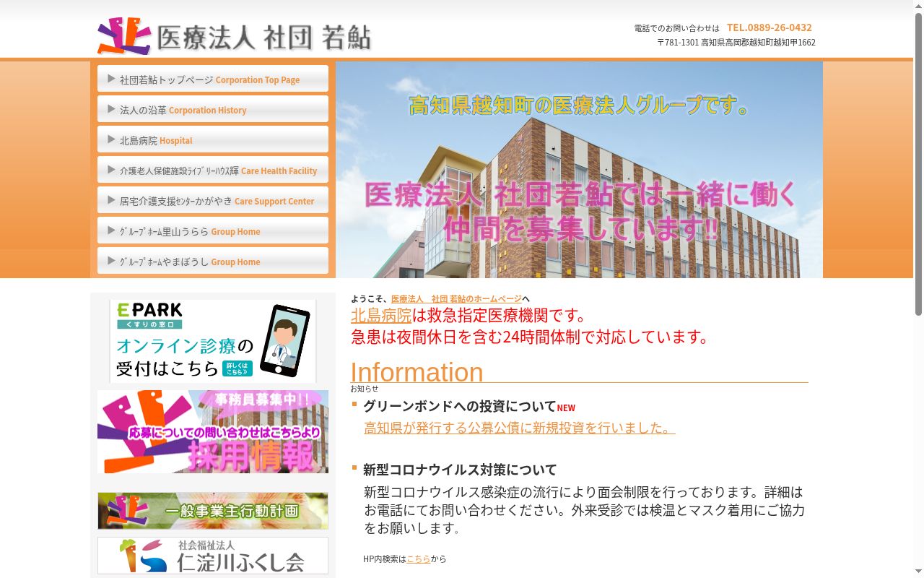
Task: Go to 北島病院 Hospital menu item
Action: click(213, 140)
